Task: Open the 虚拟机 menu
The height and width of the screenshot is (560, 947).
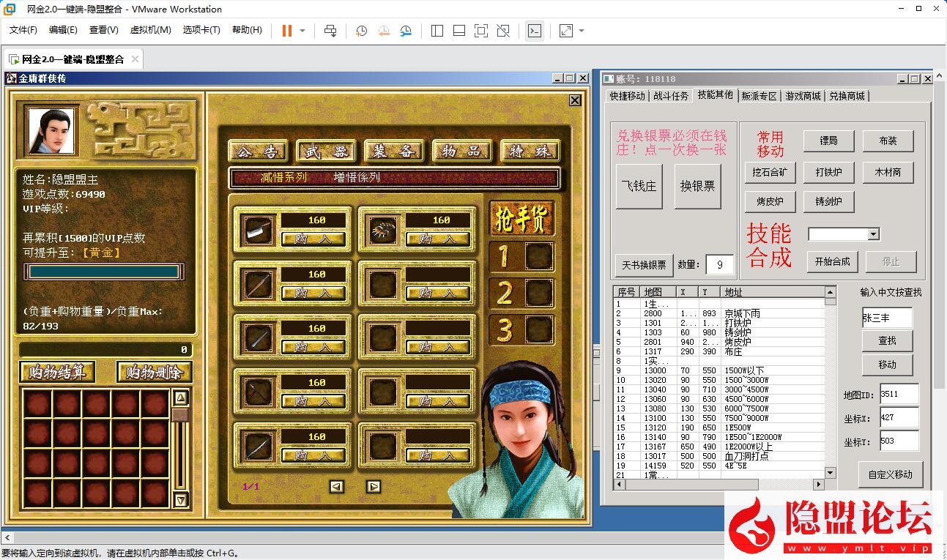Action: click(x=149, y=30)
